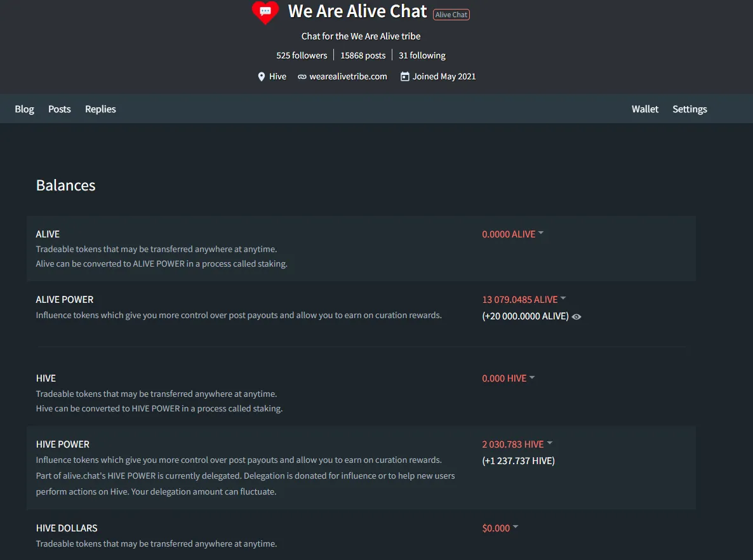Viewport: 753px width, 560px height.
Task: Open the 0.0000 ALIVE balance dropdown
Action: 512,234
